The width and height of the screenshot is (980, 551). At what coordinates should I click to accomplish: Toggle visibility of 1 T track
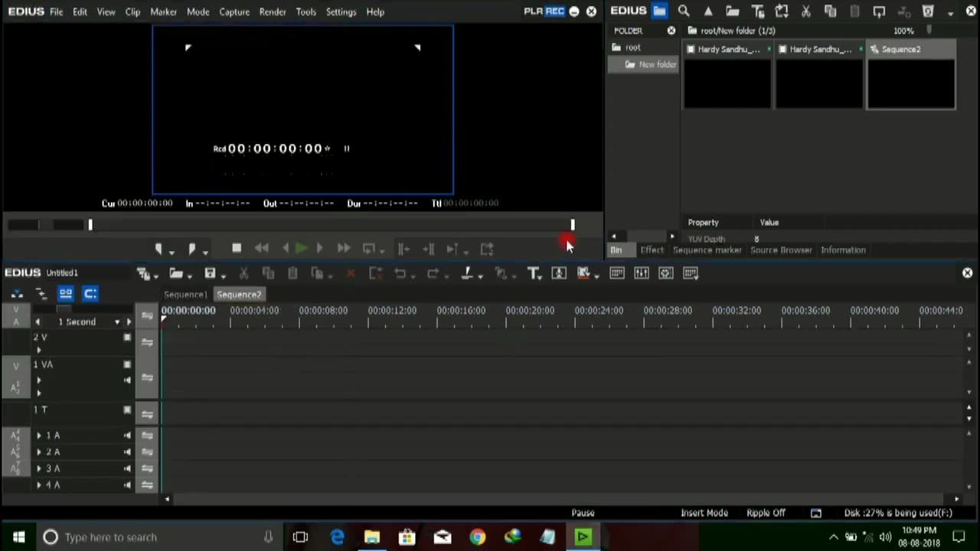127,410
